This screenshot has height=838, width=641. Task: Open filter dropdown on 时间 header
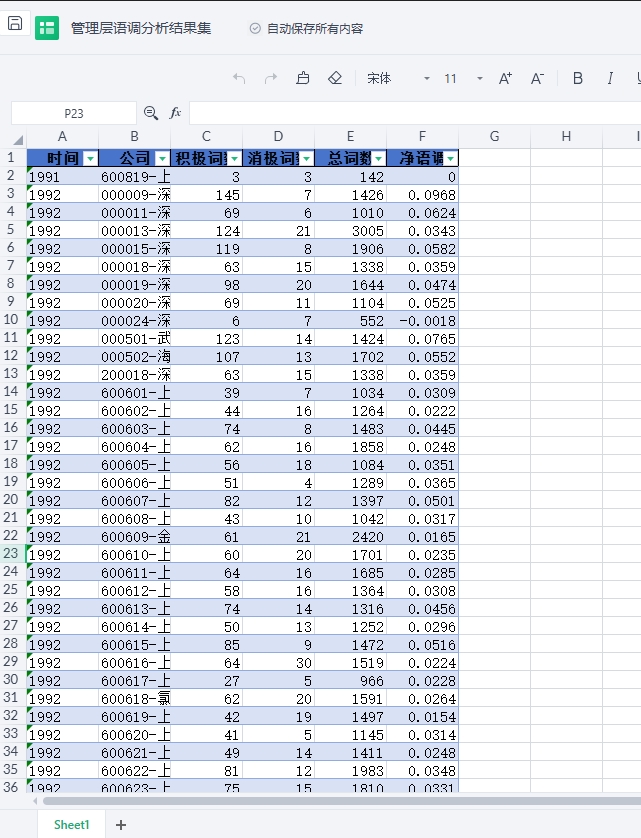coord(91,159)
